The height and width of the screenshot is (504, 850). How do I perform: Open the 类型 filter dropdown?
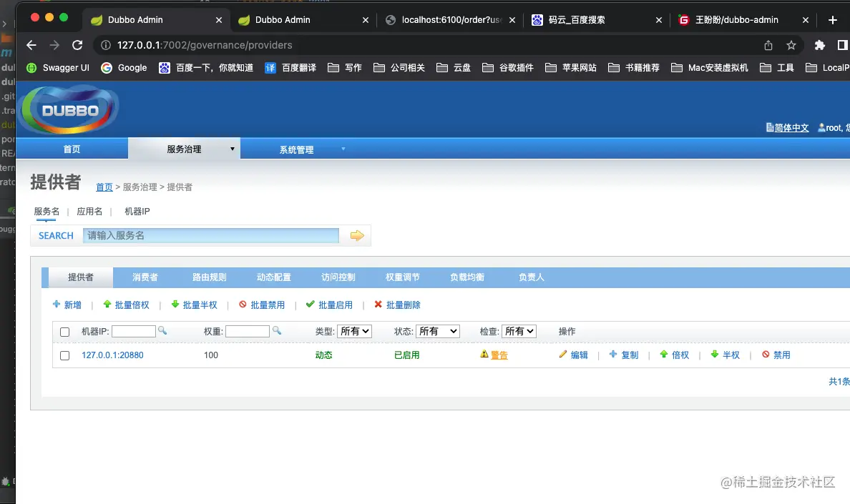(355, 331)
